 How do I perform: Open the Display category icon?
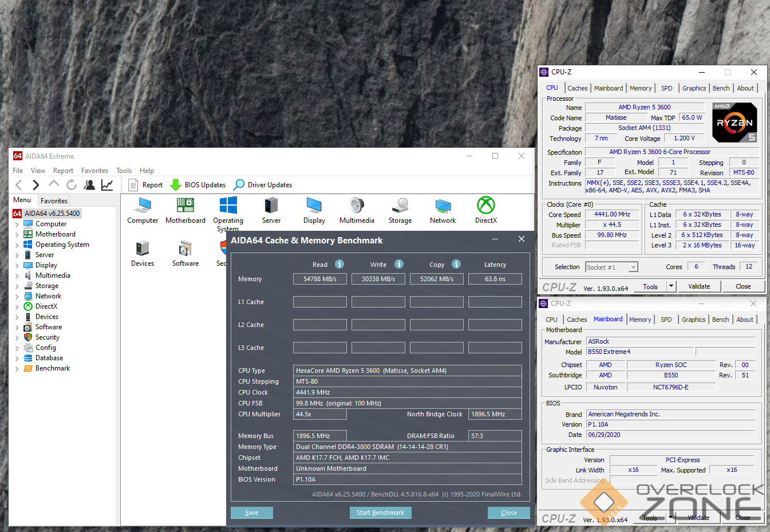(314, 210)
